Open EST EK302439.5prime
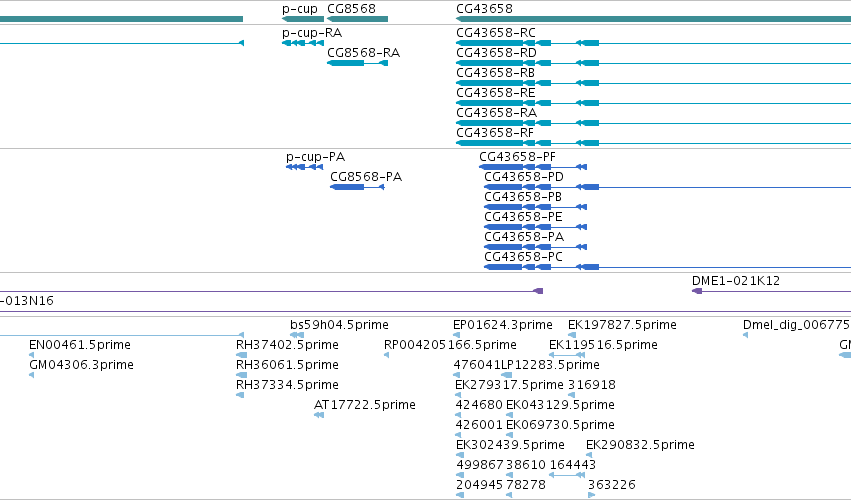 [x=510, y=445]
